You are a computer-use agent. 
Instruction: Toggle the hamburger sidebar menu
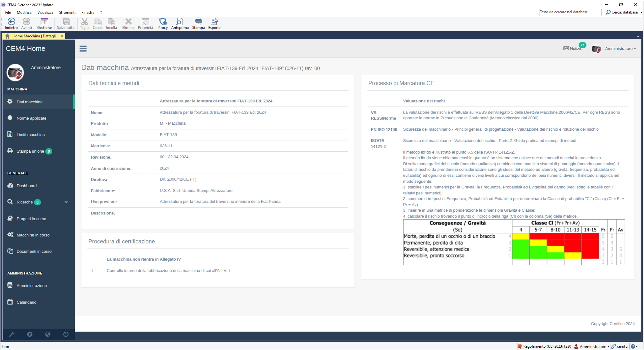coord(83,48)
